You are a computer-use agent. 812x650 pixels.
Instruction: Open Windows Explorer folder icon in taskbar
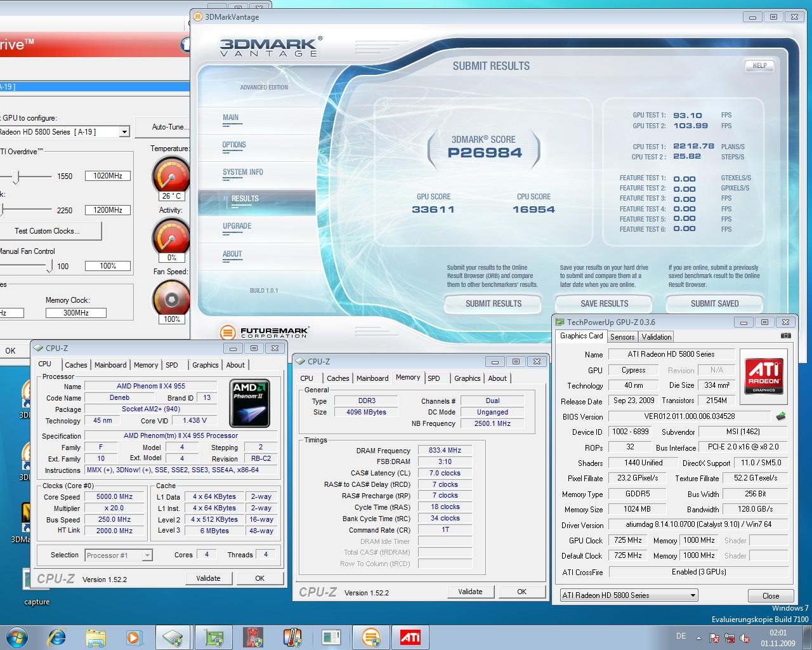96,637
